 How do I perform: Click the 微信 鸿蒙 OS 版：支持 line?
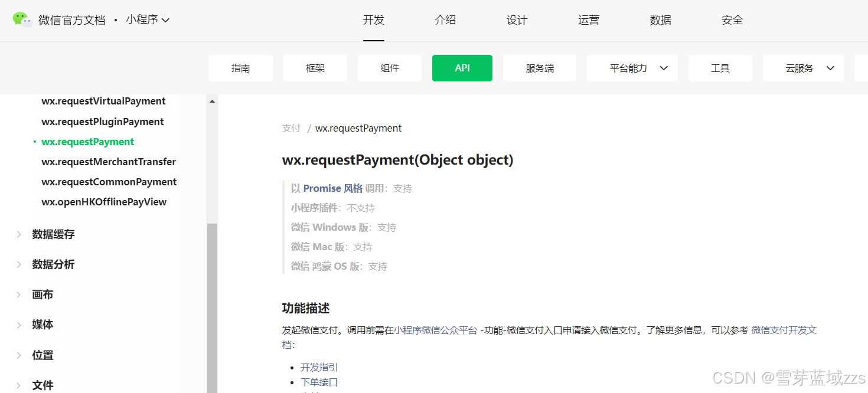pos(339,266)
